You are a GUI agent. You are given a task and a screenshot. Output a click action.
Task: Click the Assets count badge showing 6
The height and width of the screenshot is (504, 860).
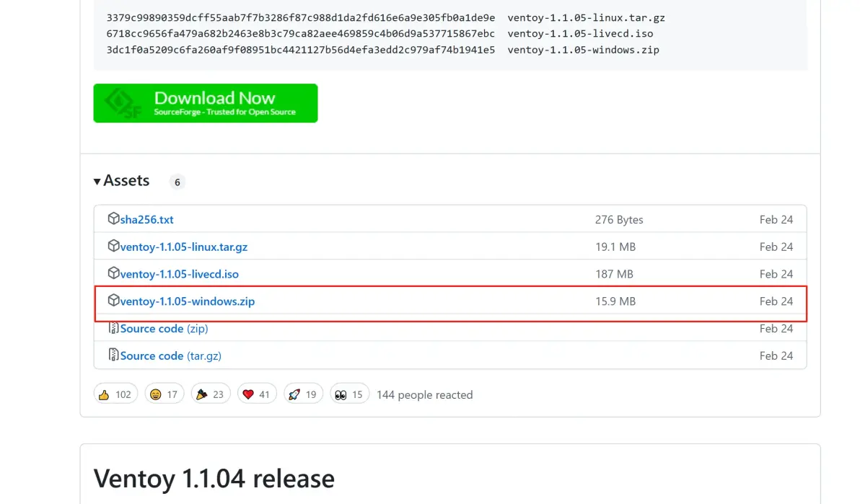point(177,182)
